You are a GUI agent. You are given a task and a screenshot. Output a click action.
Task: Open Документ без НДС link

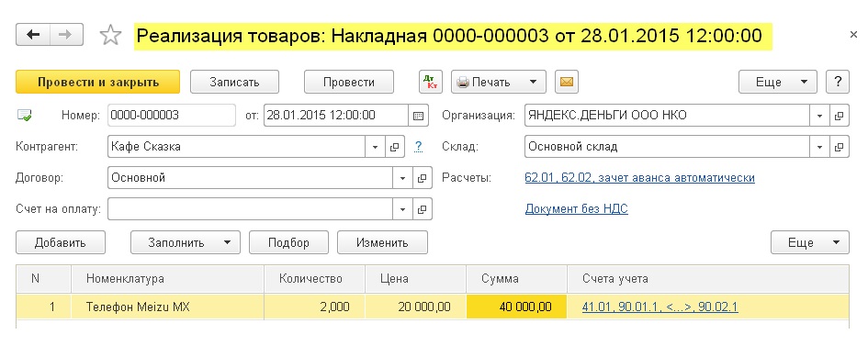tap(576, 209)
